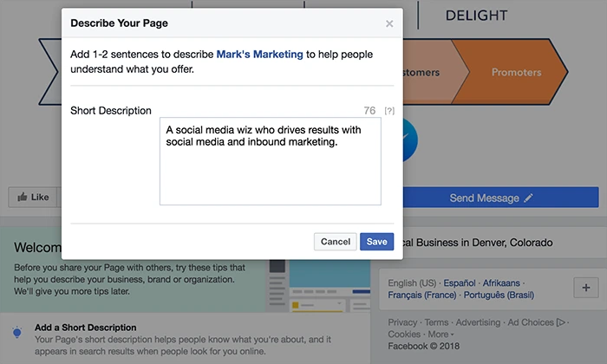Click the character count 76

click(369, 111)
